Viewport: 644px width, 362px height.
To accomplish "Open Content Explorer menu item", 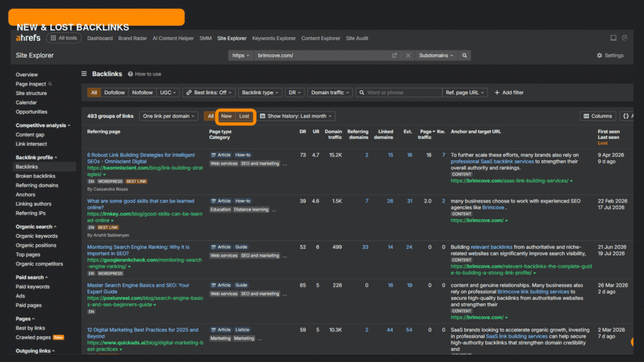I will (x=321, y=38).
